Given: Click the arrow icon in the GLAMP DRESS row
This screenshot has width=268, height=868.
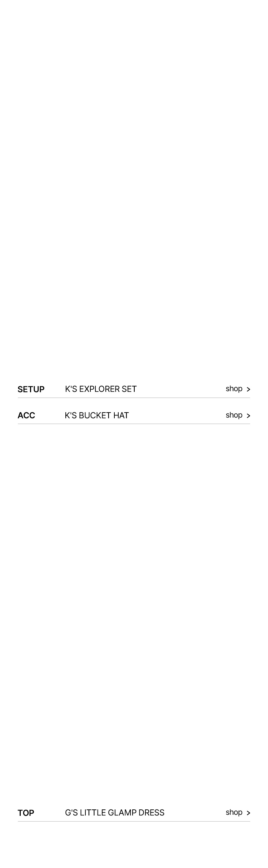Looking at the screenshot, I should click(248, 813).
